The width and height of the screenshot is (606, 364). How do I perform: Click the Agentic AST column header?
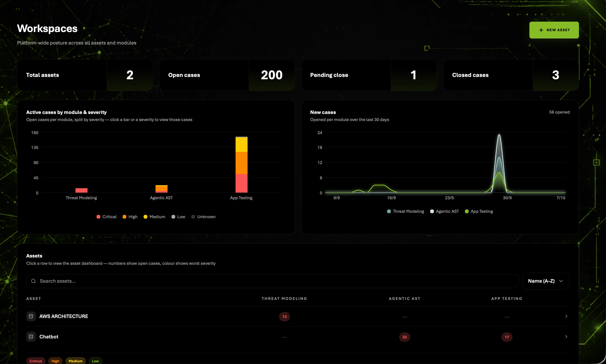405,298
